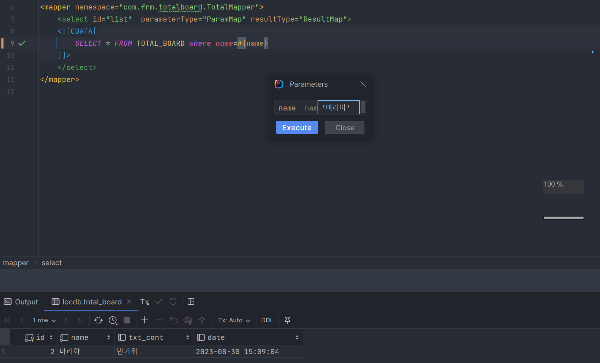Click the name parameter value input field
The width and height of the screenshot is (600, 363).
[339, 107]
